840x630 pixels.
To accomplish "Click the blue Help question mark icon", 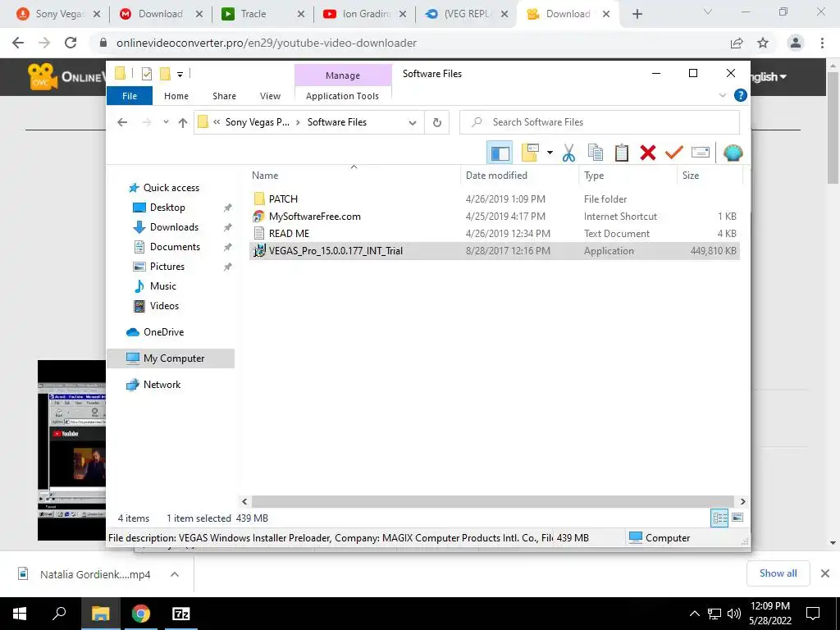I will click(x=741, y=95).
